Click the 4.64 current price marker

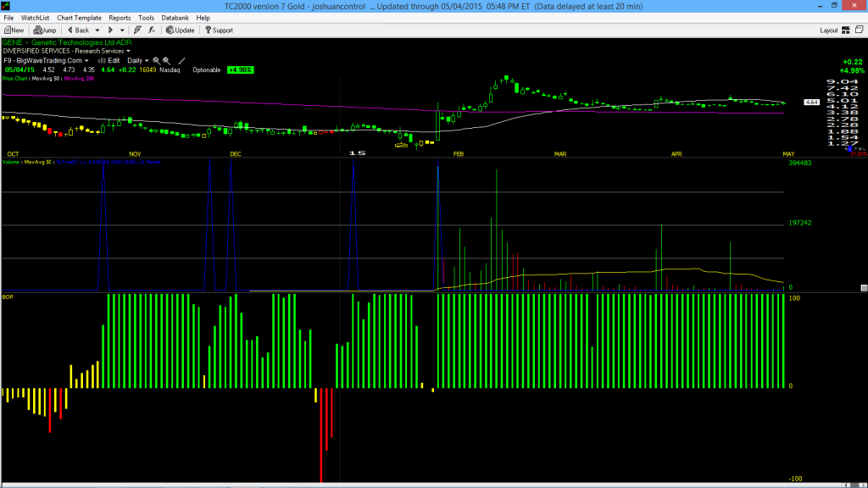[811, 103]
